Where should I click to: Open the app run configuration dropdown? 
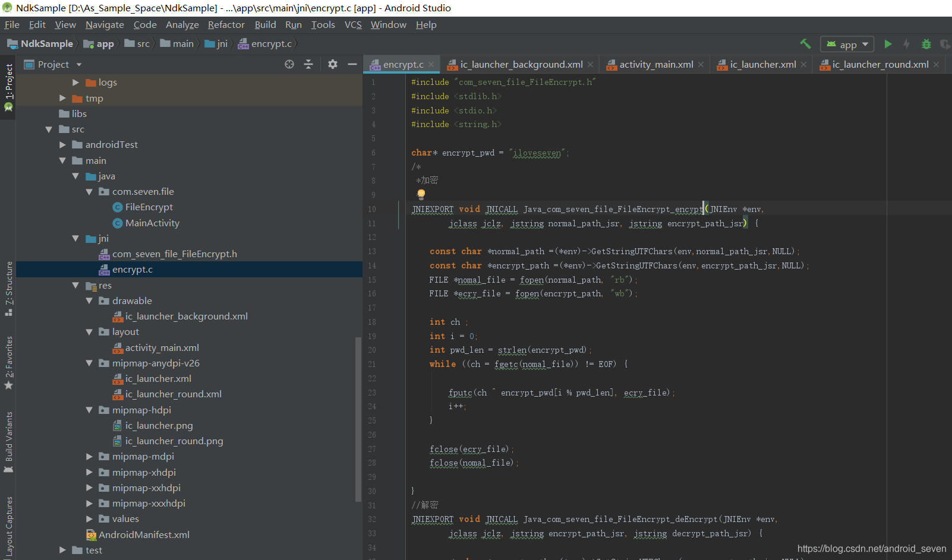(848, 44)
